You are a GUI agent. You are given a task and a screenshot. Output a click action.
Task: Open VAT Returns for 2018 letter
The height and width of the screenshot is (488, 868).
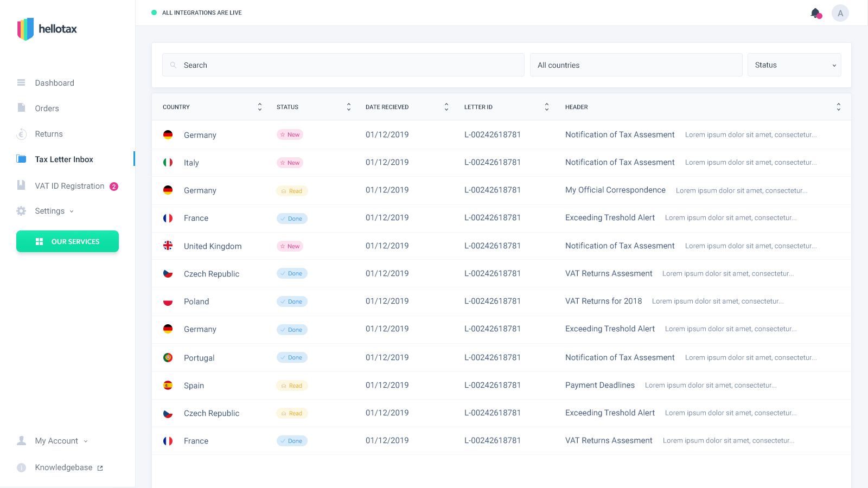coord(603,301)
